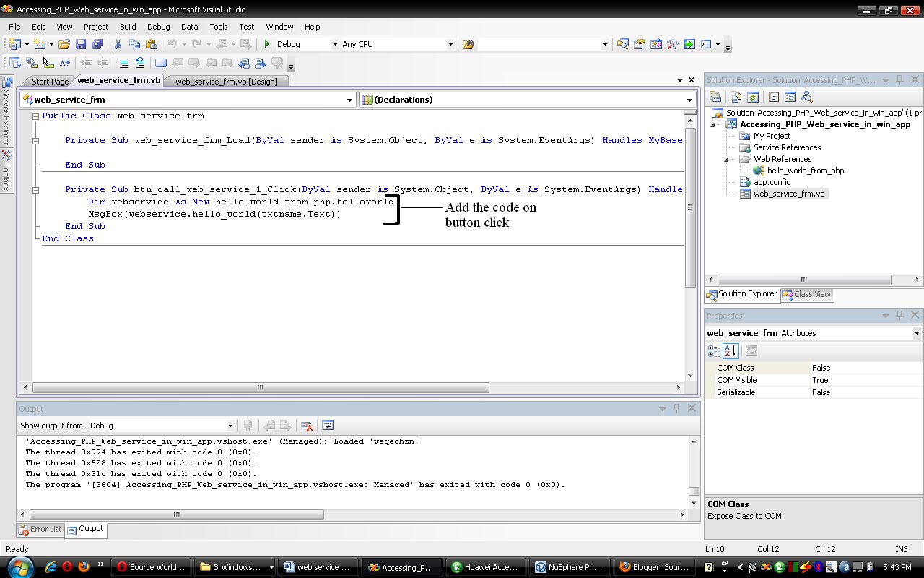Open the Tools menu
Screen dimensions: 924x578
[219, 27]
